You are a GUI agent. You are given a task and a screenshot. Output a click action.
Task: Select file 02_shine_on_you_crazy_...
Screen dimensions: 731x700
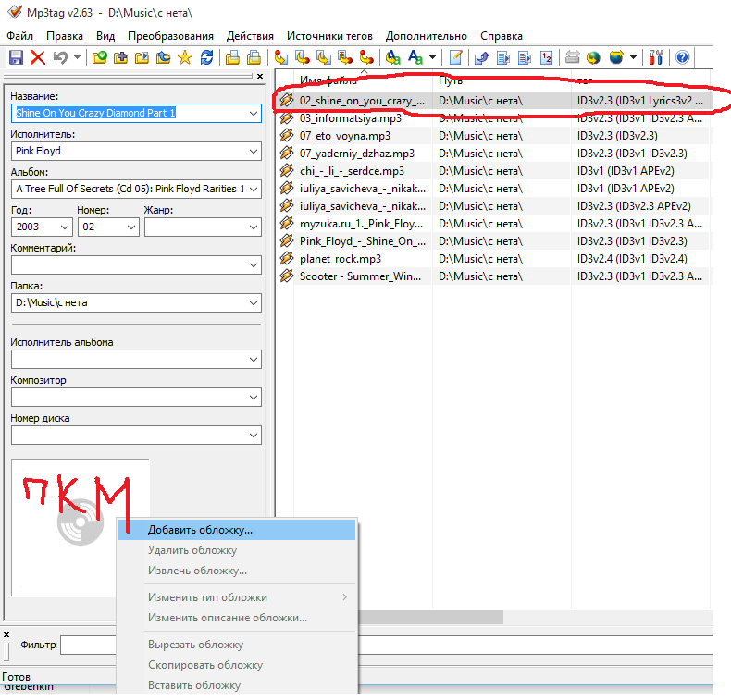362,101
